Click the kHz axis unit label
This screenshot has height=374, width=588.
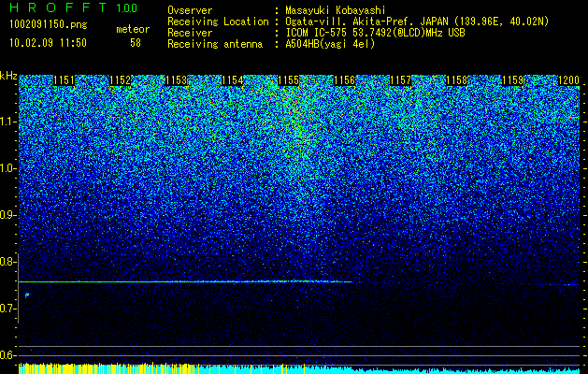click(x=8, y=76)
